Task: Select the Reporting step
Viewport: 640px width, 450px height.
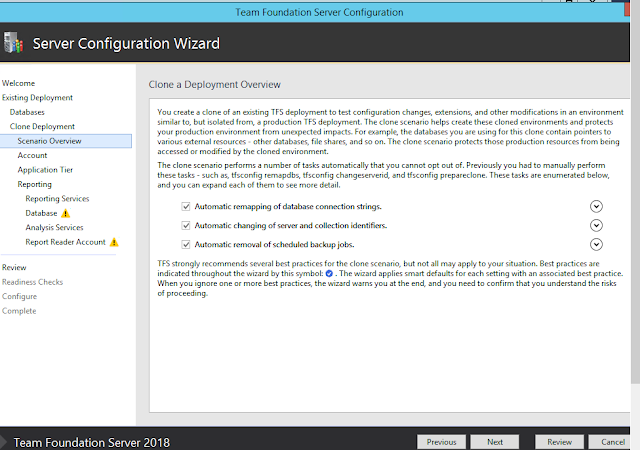Action: pos(34,184)
